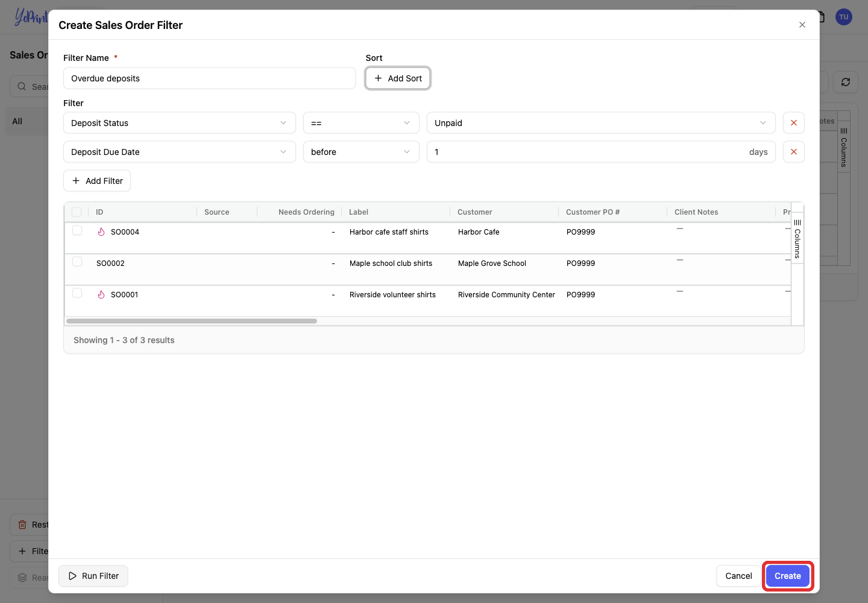This screenshot has width=868, height=603.
Task: Open the Deposit Due Date field dropdown
Action: coord(180,152)
